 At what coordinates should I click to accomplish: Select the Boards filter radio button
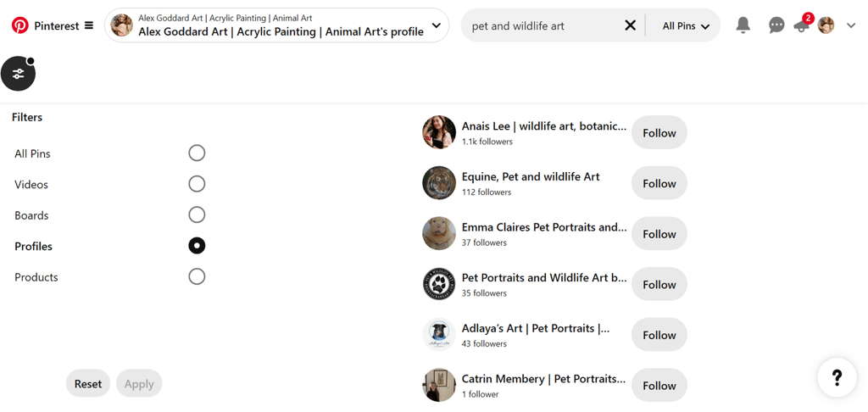[197, 215]
